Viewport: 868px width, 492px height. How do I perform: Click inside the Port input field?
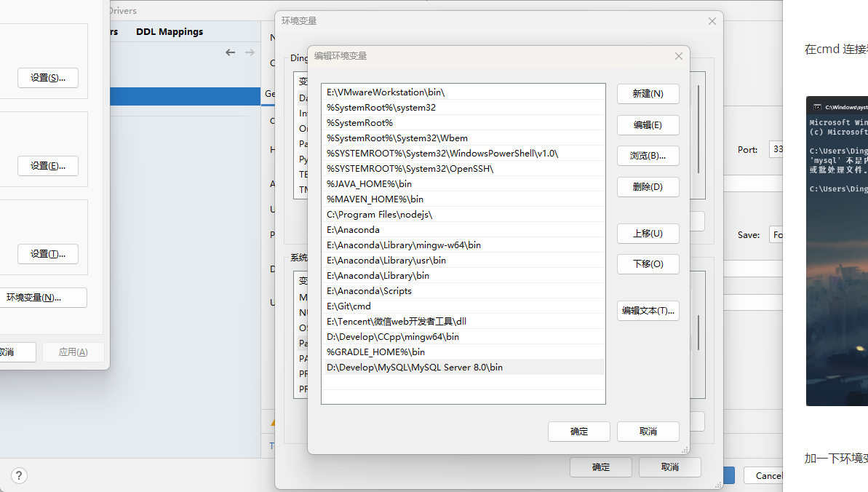click(x=782, y=149)
